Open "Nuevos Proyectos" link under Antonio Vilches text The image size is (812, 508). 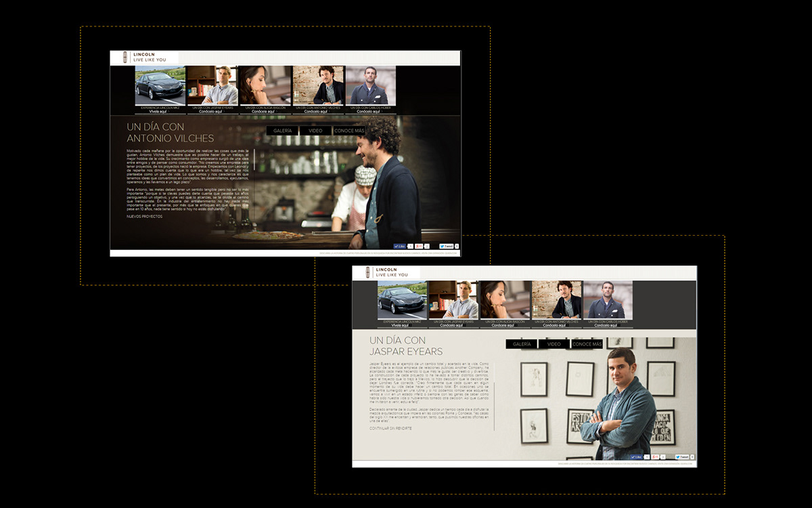click(x=145, y=217)
